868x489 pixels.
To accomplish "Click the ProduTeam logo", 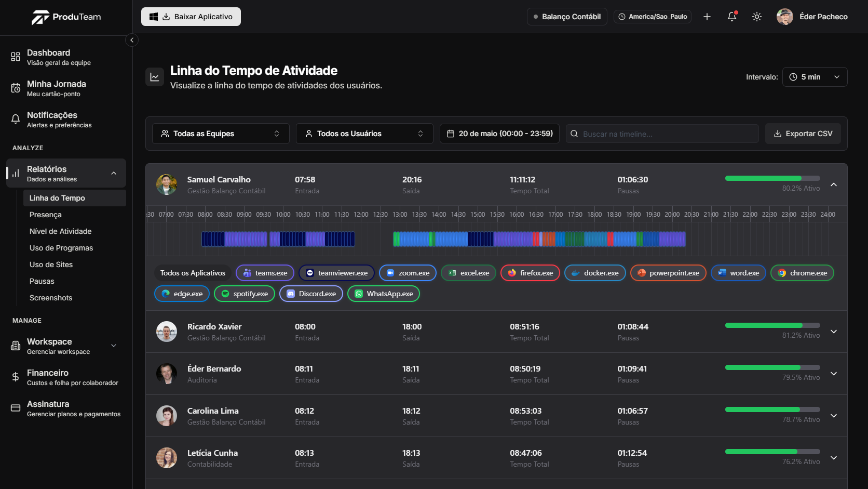I will tap(66, 17).
